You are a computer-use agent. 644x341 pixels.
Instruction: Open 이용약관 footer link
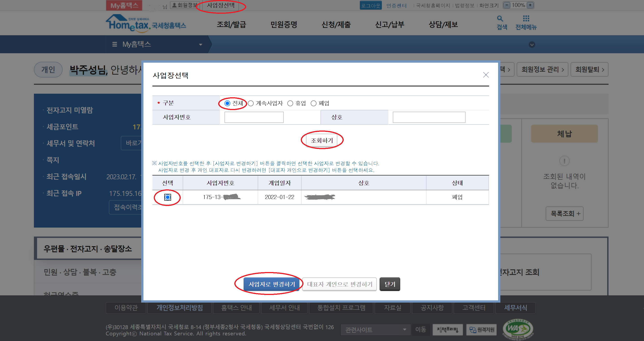126,308
